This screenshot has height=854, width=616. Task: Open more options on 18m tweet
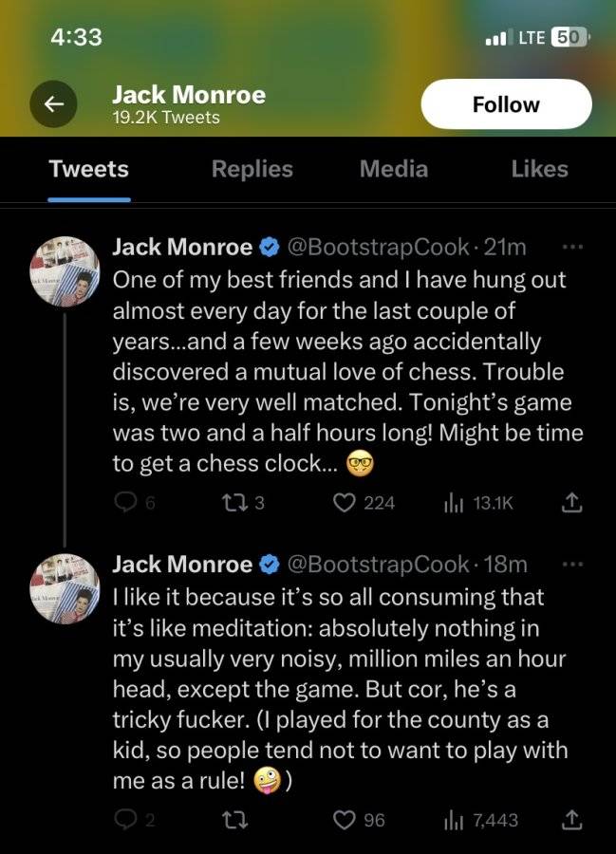tap(572, 565)
